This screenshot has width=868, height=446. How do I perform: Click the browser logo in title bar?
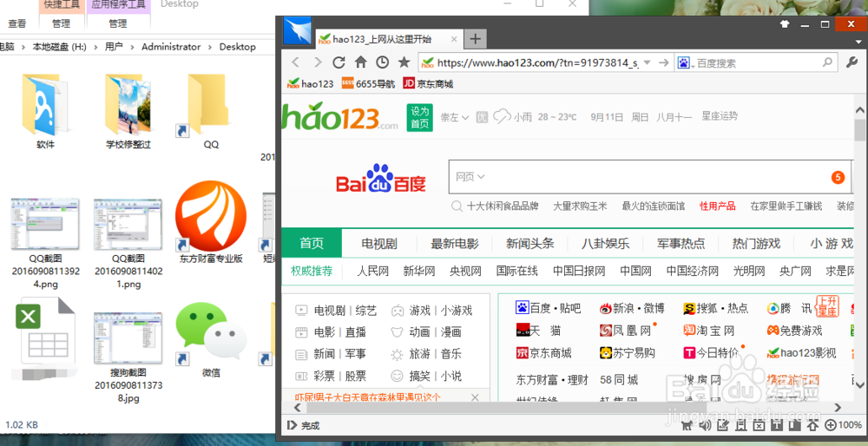click(x=298, y=30)
